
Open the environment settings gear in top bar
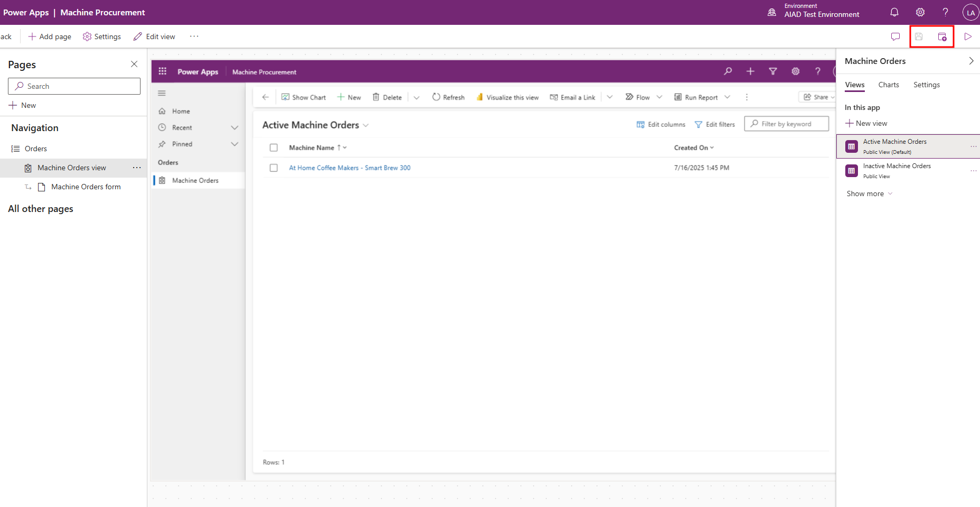[x=920, y=12]
